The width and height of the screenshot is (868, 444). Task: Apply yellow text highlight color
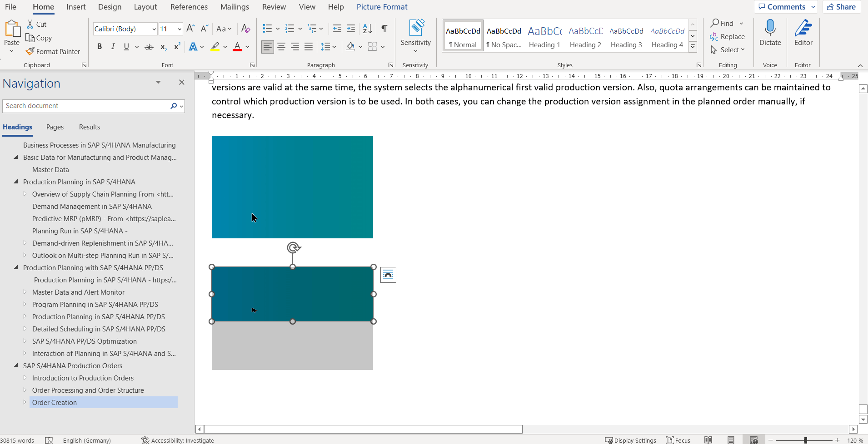215,47
